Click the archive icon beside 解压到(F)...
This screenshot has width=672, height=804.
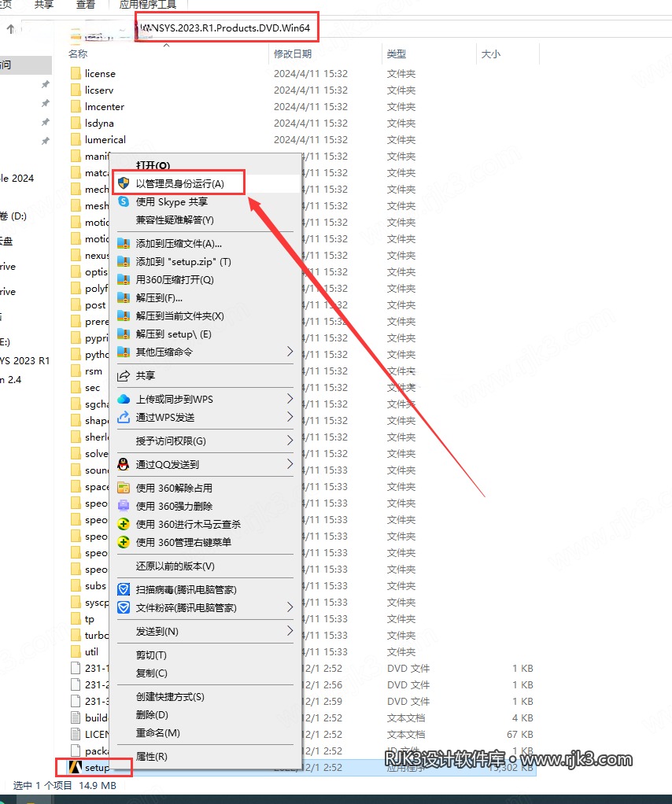pos(124,297)
